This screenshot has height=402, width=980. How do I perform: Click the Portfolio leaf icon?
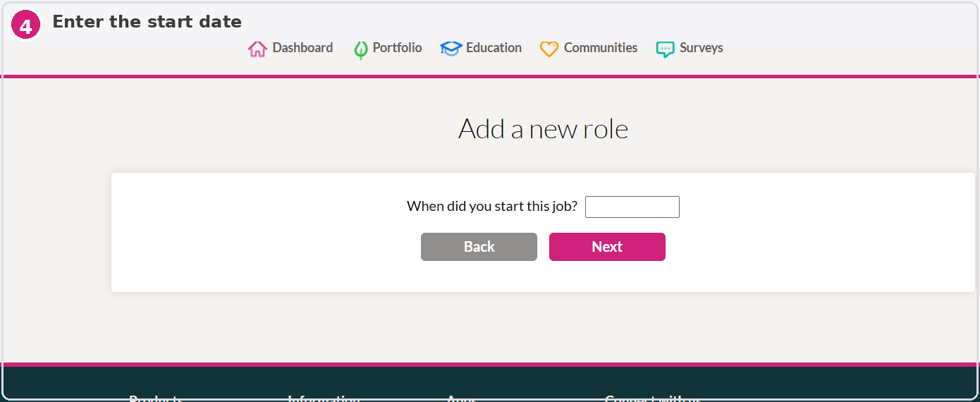[361, 49]
